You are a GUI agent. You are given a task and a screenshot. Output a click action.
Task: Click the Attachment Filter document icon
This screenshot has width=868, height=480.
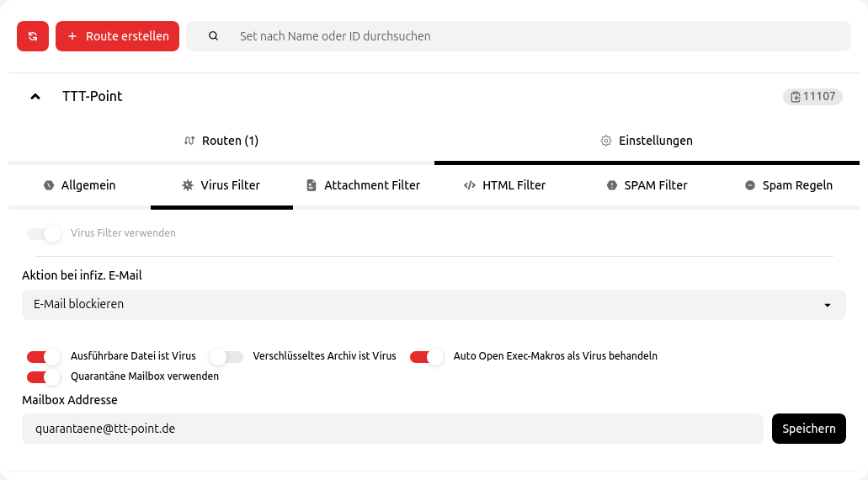(312, 185)
